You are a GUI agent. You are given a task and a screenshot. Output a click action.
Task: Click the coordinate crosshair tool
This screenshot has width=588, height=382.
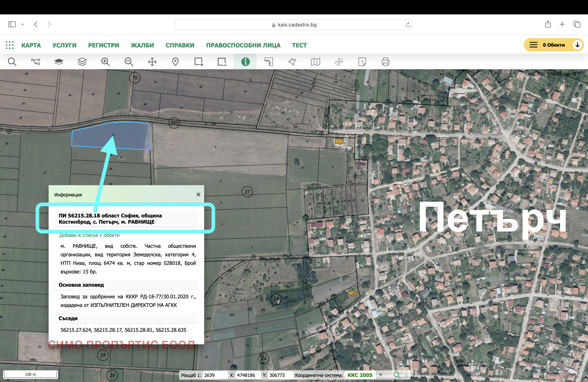coord(339,62)
